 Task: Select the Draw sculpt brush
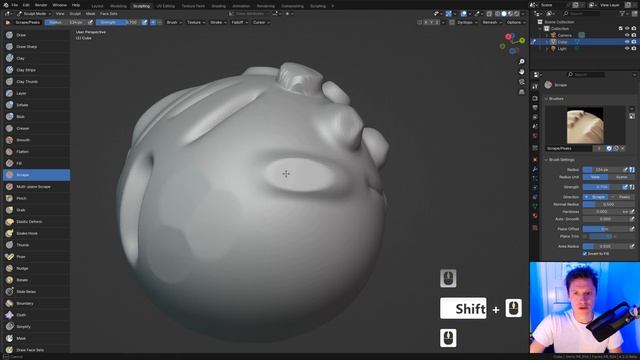(x=36, y=35)
